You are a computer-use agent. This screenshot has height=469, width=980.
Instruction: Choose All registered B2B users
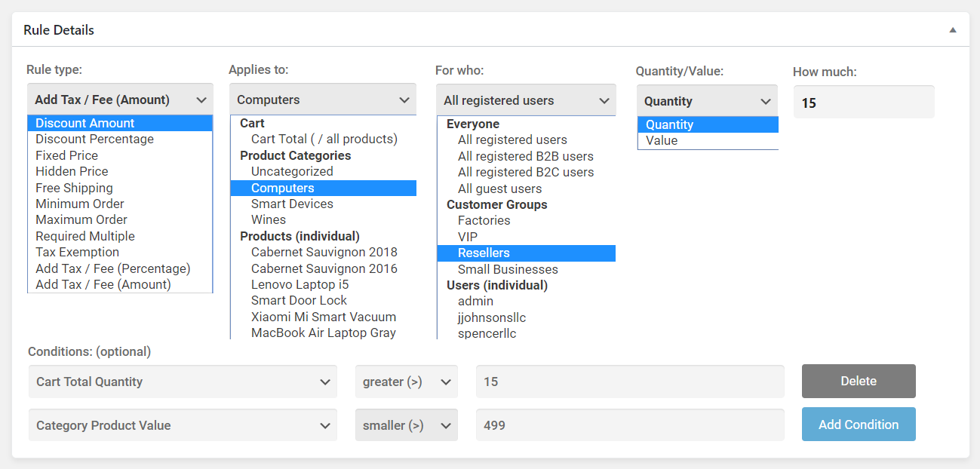click(527, 156)
